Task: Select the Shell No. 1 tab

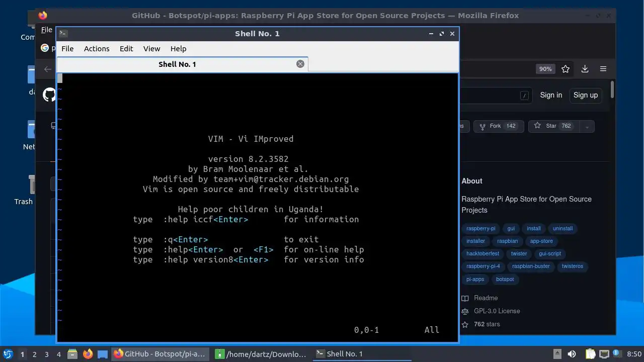Action: pyautogui.click(x=182, y=64)
